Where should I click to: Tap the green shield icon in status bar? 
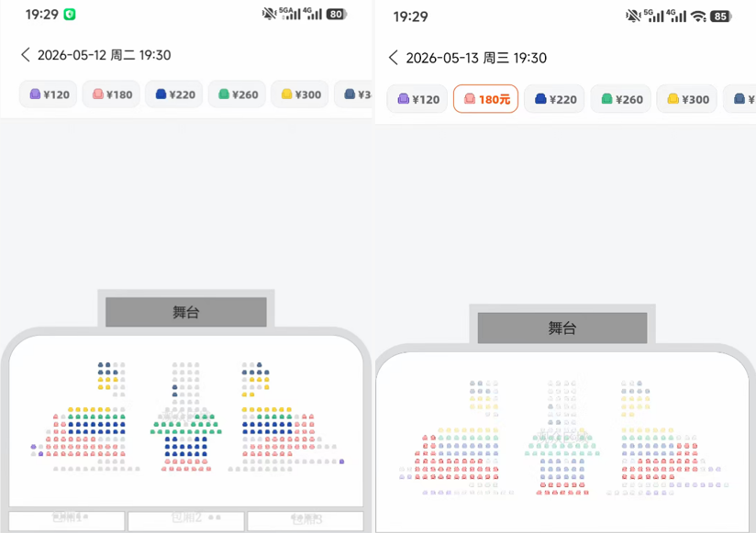(x=70, y=15)
